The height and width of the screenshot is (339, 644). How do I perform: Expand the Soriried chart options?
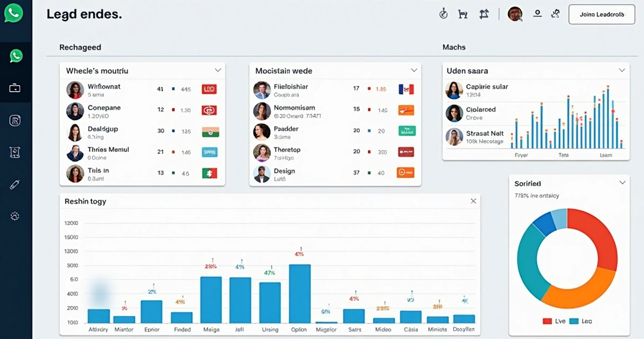click(x=622, y=182)
